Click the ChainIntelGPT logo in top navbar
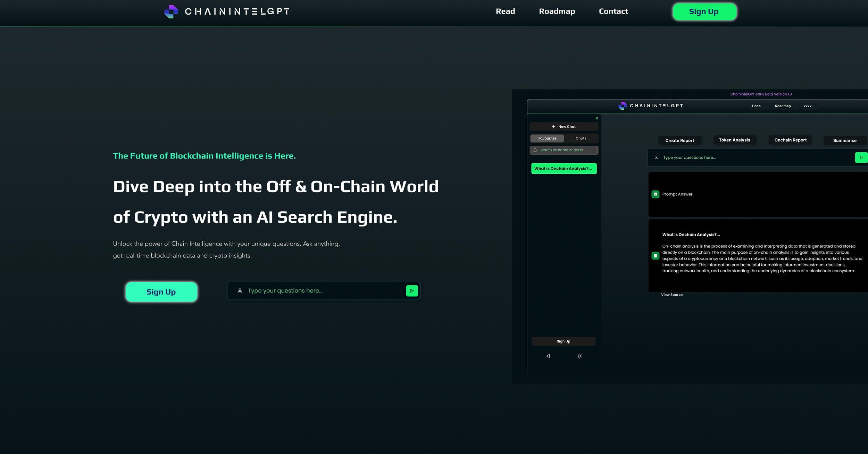This screenshot has width=868, height=454. point(227,11)
